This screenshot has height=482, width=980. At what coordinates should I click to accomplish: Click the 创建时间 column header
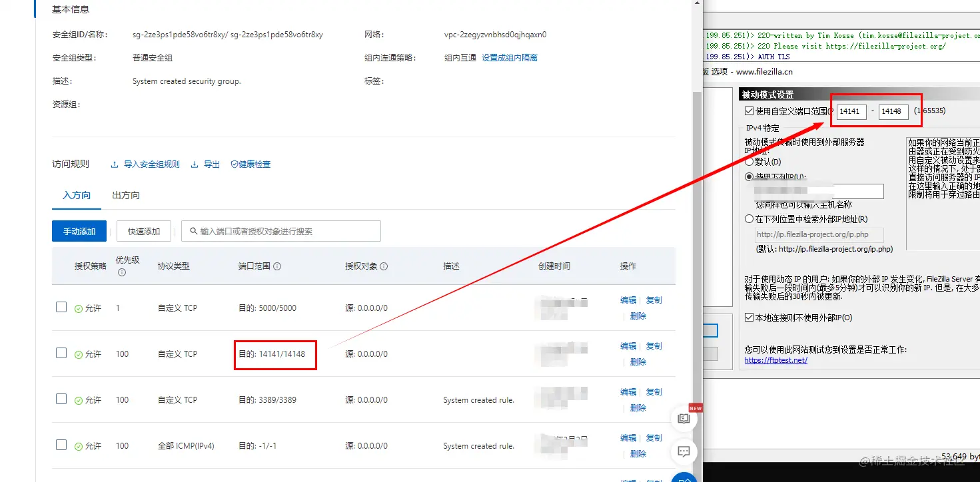[x=554, y=266]
